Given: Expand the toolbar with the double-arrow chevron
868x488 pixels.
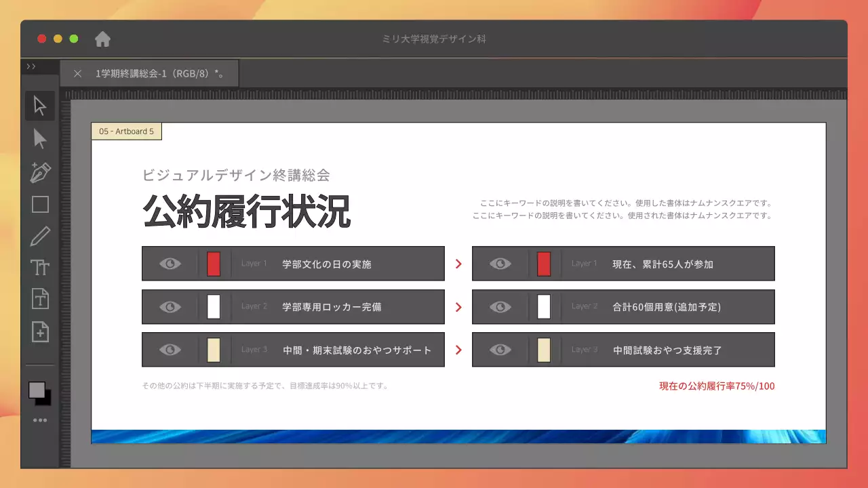Looking at the screenshot, I should click(31, 66).
